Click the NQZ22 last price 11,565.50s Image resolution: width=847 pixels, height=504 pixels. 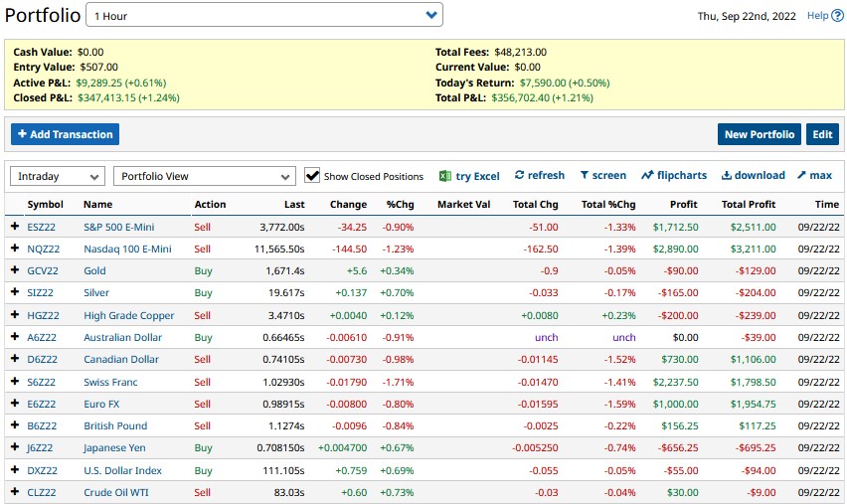click(279, 250)
